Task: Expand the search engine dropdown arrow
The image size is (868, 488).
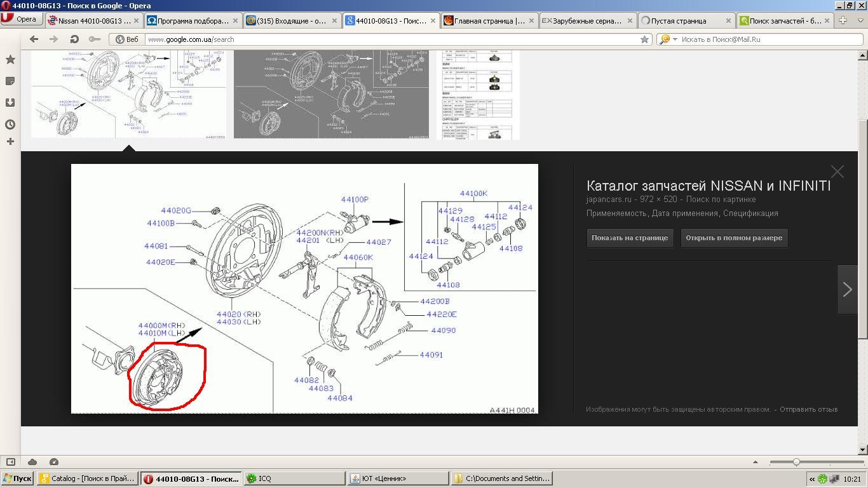Action: tap(675, 39)
